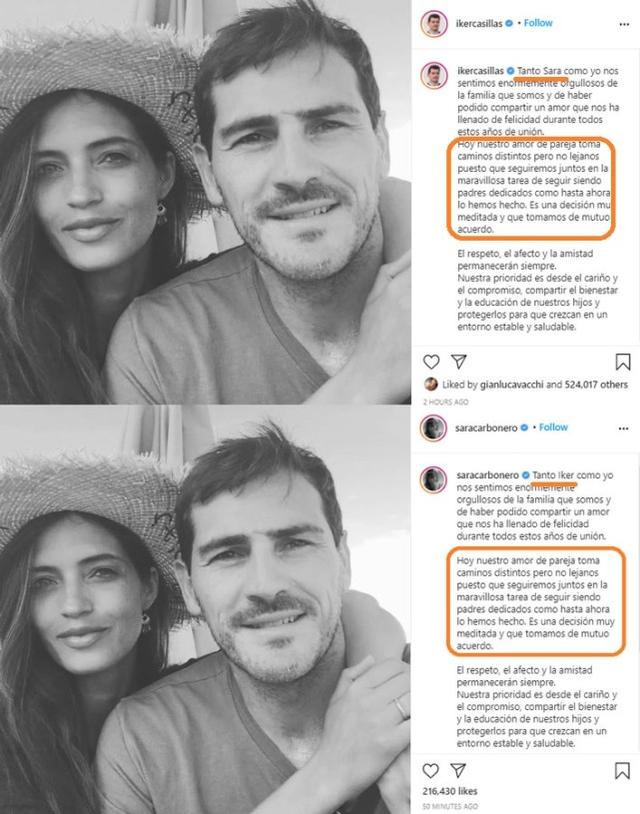Open more options on ikercasillas post
640x814 pixels.
[x=624, y=24]
